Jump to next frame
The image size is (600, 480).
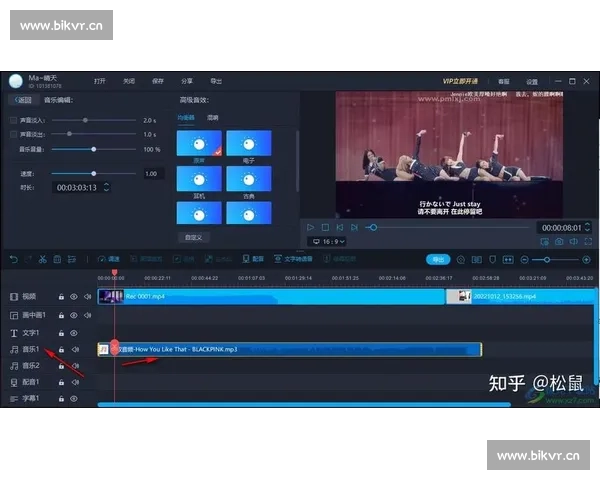pos(354,227)
